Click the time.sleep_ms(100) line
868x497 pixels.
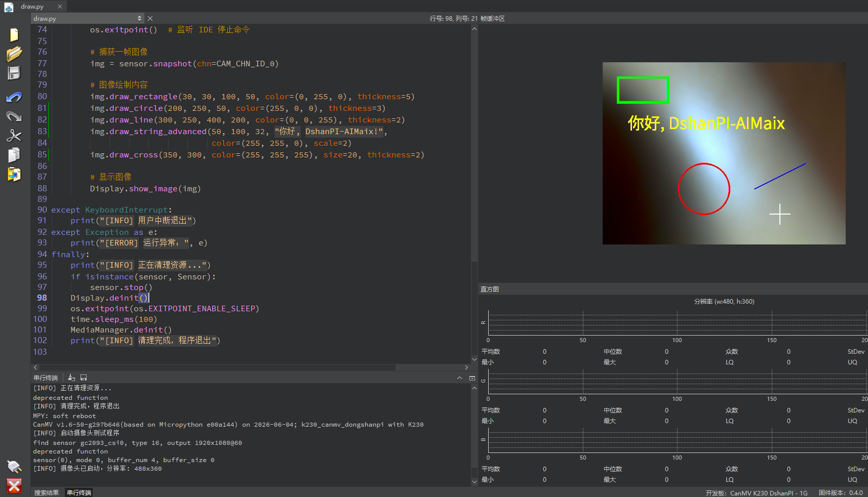pos(114,319)
